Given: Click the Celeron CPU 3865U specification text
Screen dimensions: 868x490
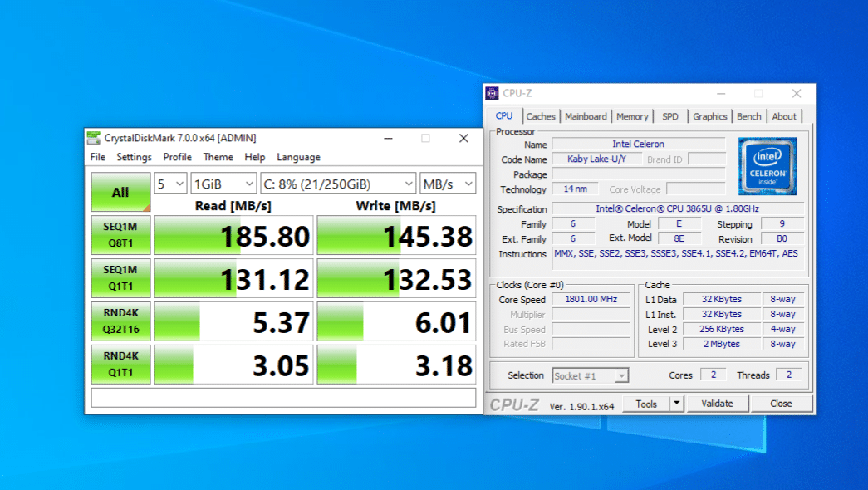Looking at the screenshot, I should pos(678,208).
